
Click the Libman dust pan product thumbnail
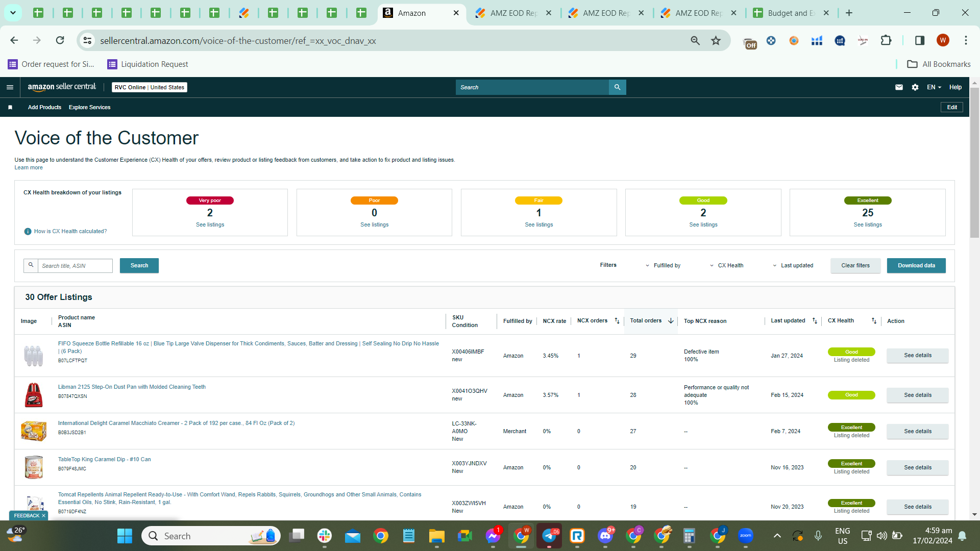[34, 395]
